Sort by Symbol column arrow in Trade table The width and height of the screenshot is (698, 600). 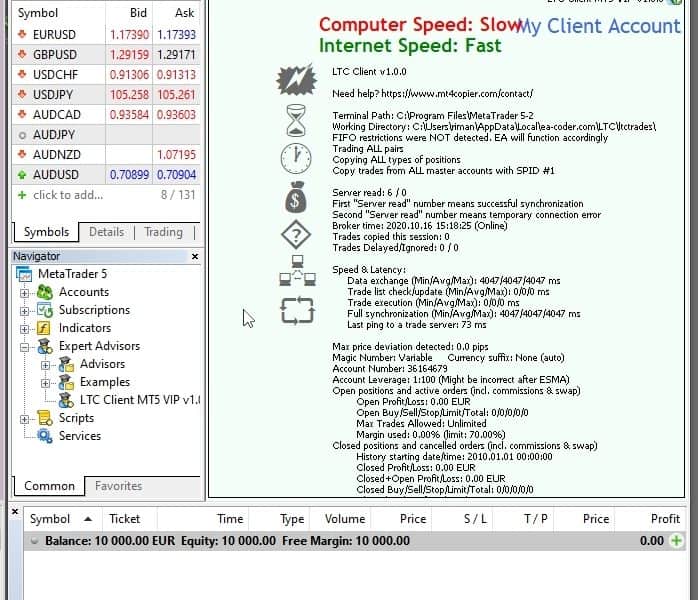click(88, 519)
